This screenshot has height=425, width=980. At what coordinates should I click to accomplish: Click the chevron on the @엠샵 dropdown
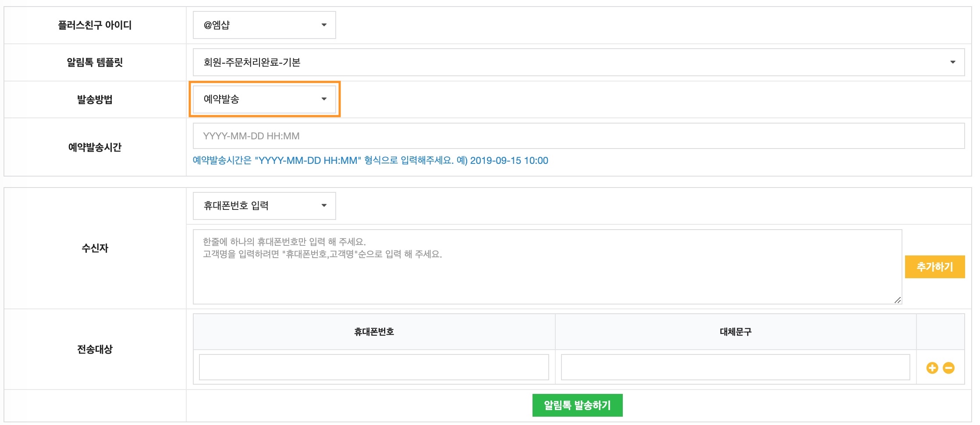(x=324, y=25)
